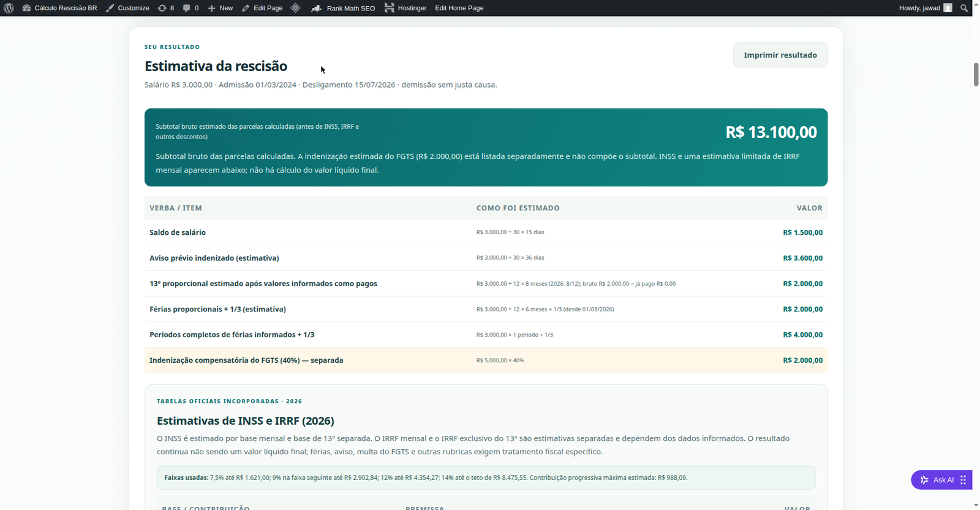The width and height of the screenshot is (980, 510).
Task: Click the Estimativas de INSS e IRRF (2026) heading
Action: coord(246,421)
